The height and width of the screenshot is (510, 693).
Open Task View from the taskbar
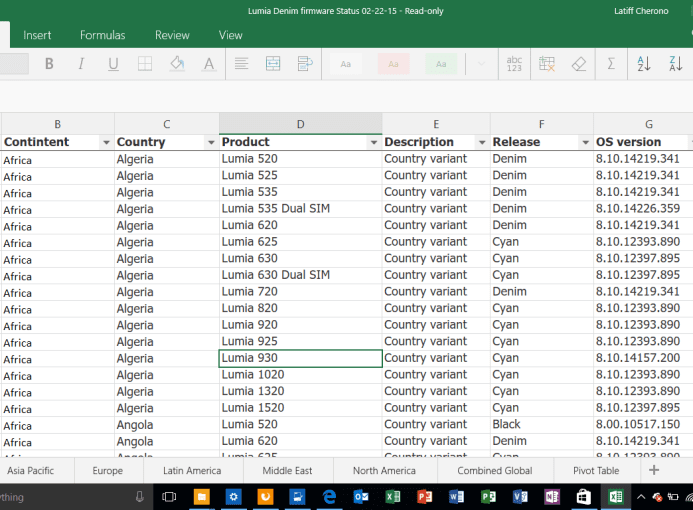pyautogui.click(x=169, y=497)
